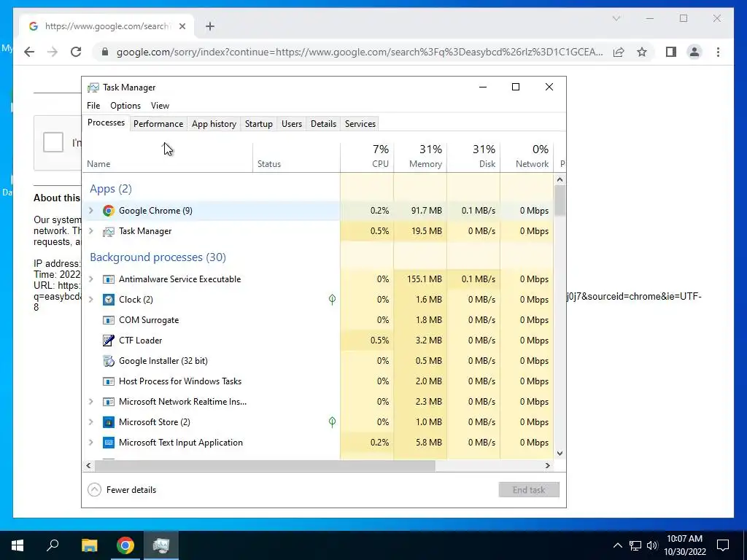
Task: Open Chrome tab search dropdown arrow
Action: click(x=616, y=18)
